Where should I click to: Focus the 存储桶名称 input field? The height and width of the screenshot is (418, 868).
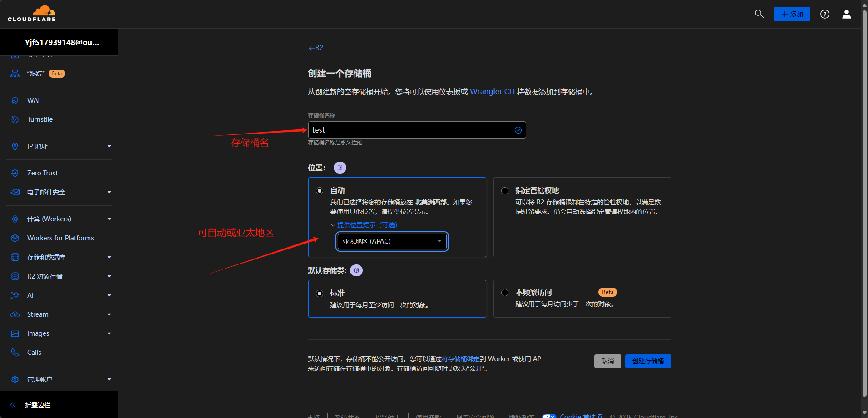point(417,130)
